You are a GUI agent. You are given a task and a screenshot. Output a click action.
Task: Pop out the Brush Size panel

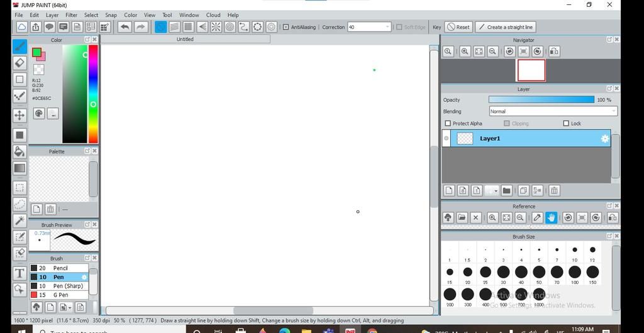[609, 236]
